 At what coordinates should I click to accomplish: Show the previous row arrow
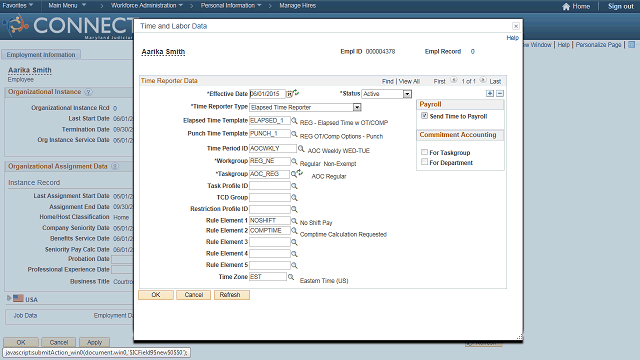click(453, 80)
